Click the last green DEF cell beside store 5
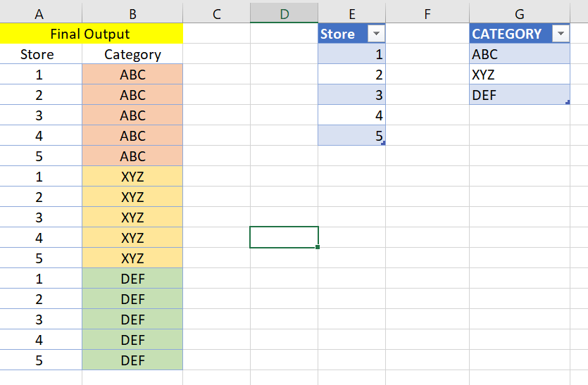 click(x=132, y=360)
